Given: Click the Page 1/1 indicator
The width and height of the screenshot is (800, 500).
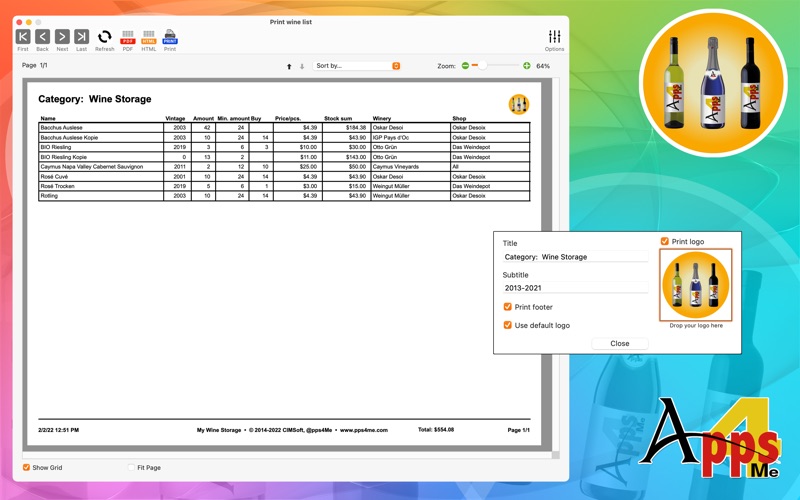Looking at the screenshot, I should (35, 65).
